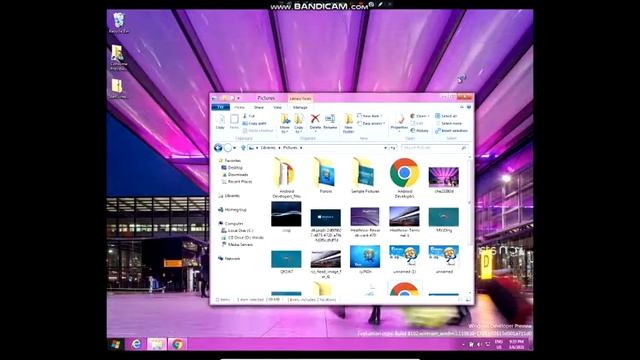Open Internet Explorer from taskbar

[x=136, y=344]
